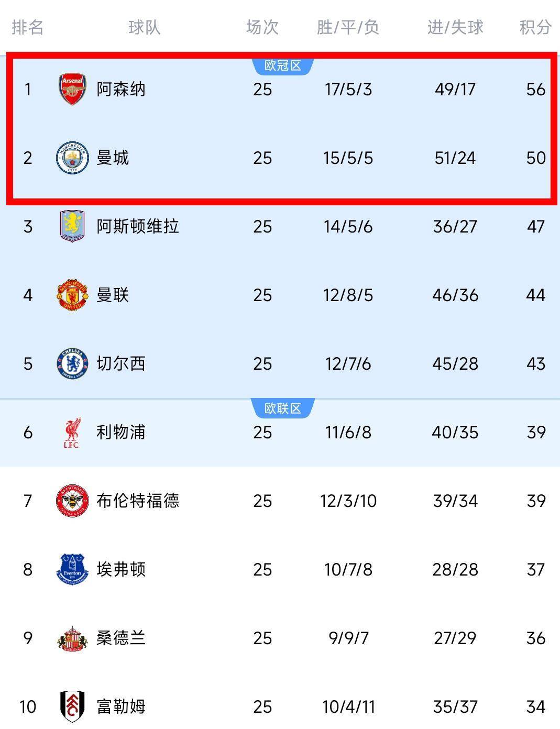The image size is (560, 729).
Task: Click the Liverpool L.F.C. crest
Action: [x=72, y=433]
